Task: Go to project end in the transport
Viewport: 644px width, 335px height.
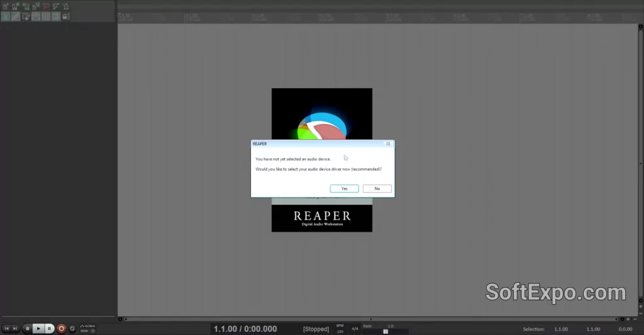Action: (15, 329)
